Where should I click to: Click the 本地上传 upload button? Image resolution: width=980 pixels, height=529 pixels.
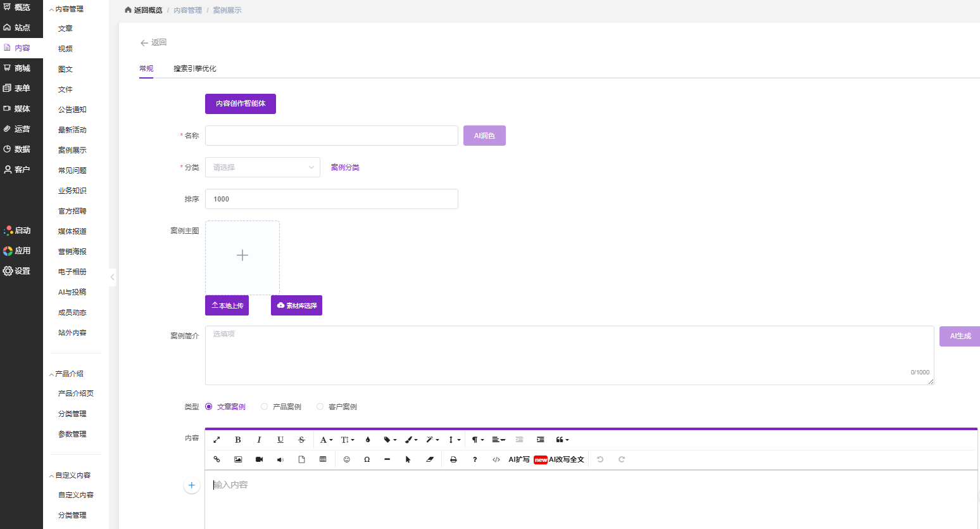[227, 305]
